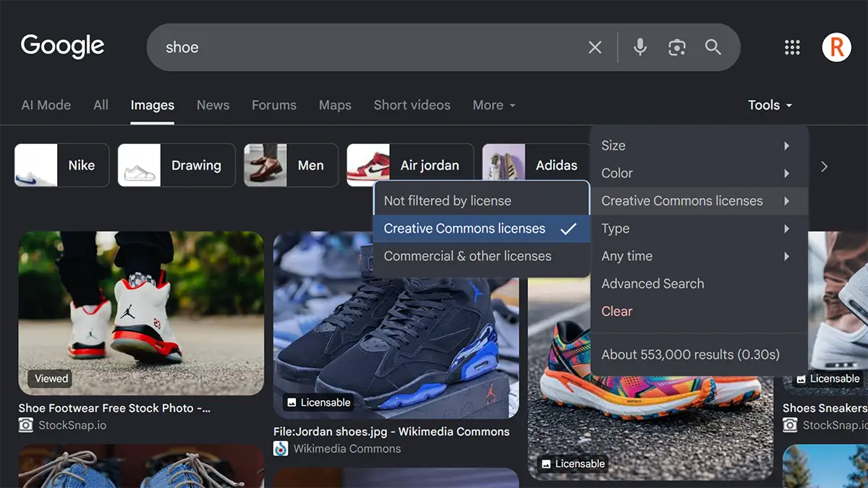Select the Drawing suggestion chip
The width and height of the screenshot is (868, 488).
(x=176, y=165)
